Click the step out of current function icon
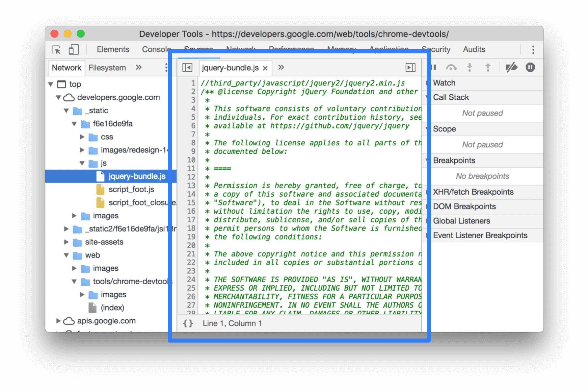588x390 pixels. (488, 67)
